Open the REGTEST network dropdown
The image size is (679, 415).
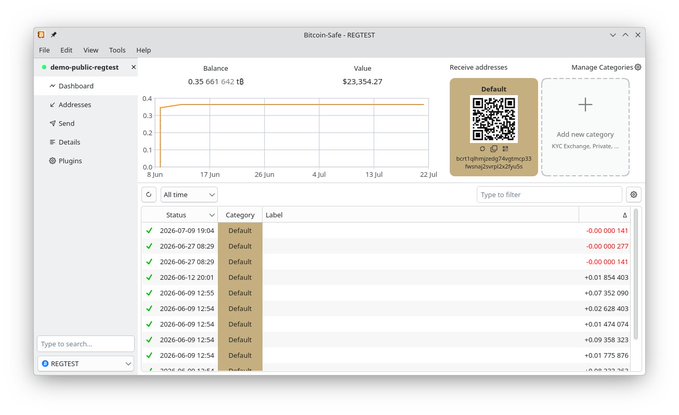point(86,363)
